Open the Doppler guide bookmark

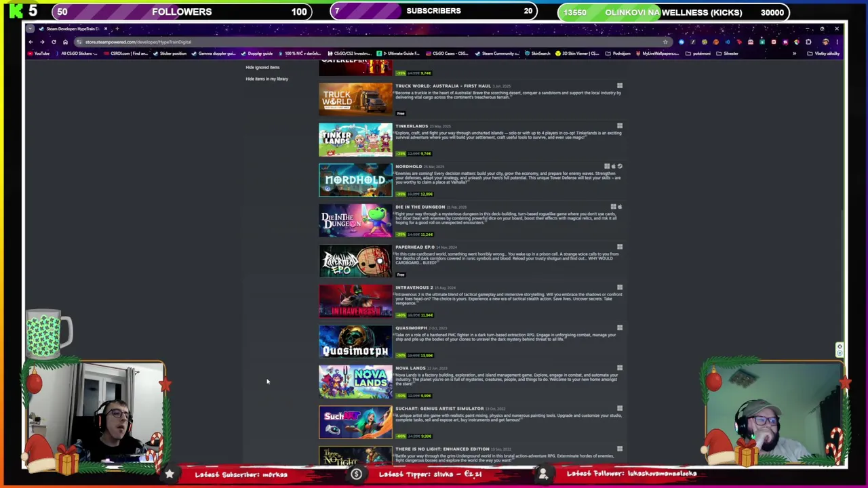click(257, 54)
